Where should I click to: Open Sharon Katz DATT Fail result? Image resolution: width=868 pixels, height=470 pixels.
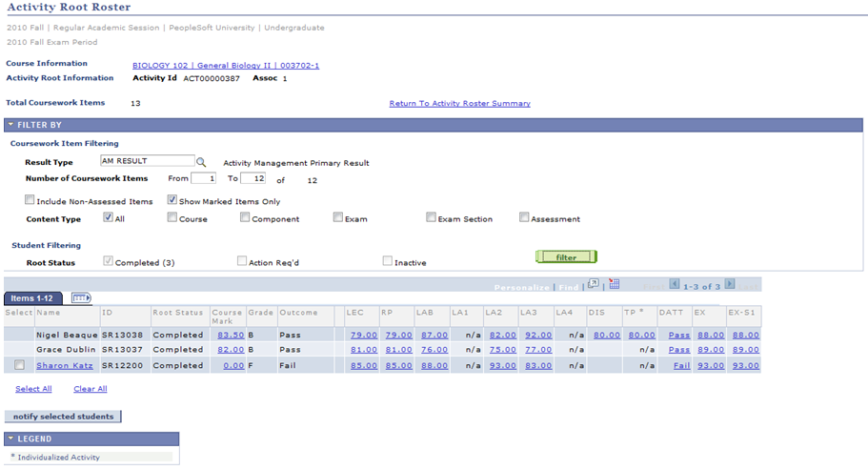click(x=682, y=365)
